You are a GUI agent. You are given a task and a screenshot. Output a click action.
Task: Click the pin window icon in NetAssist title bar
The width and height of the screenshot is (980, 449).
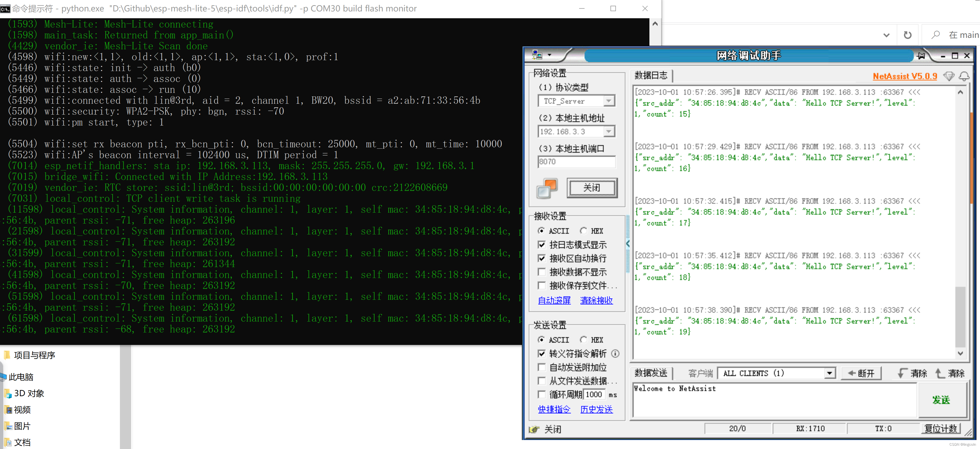[921, 56]
